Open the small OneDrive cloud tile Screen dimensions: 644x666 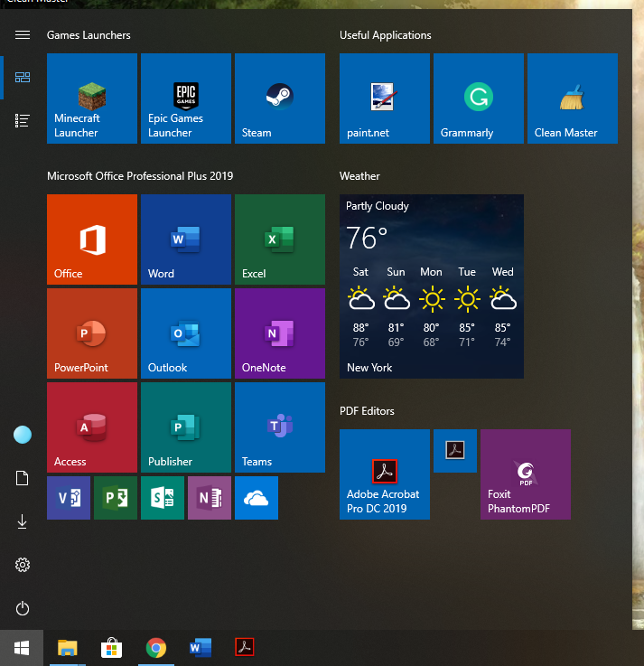[x=257, y=498]
